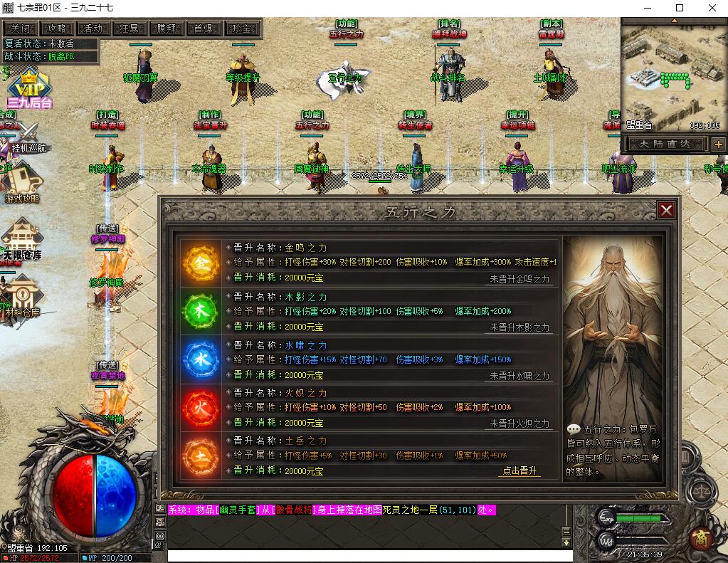Click the chat log list icon

point(566,532)
